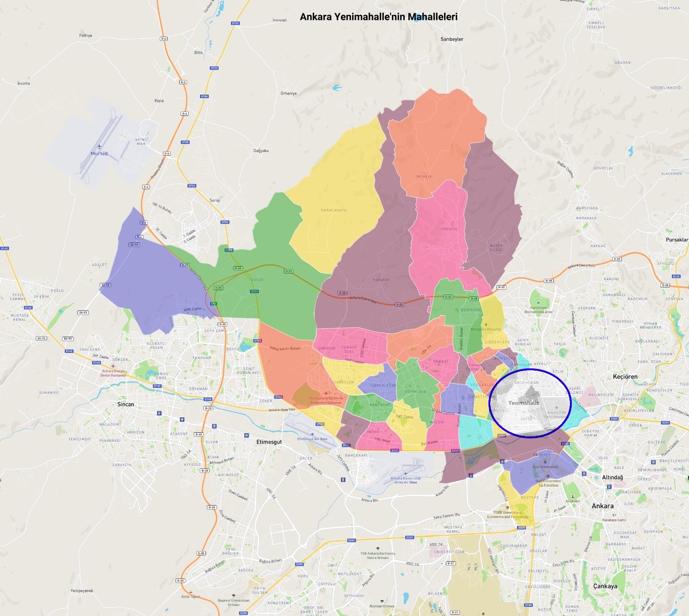Click the Ostim OSB label
This screenshot has width=689, height=616.
[415, 392]
